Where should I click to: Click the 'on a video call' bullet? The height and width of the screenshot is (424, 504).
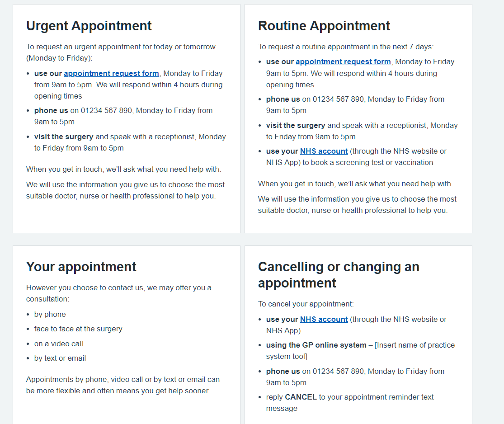(x=58, y=344)
